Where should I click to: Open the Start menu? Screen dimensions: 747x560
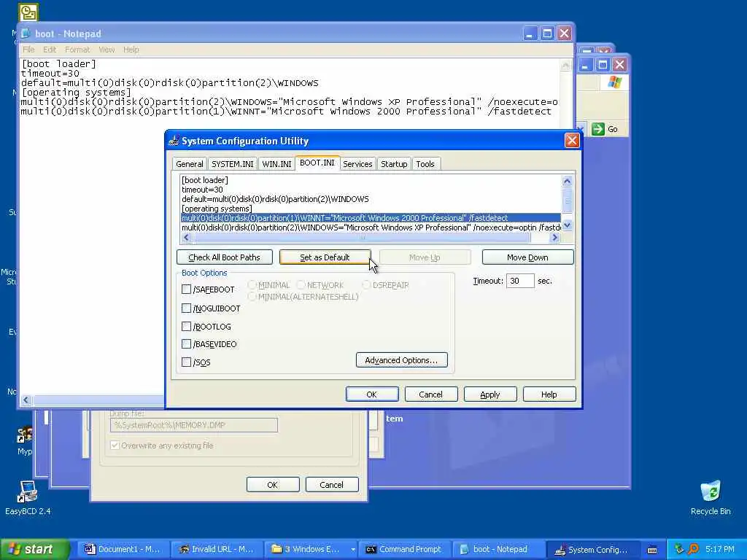coord(35,549)
